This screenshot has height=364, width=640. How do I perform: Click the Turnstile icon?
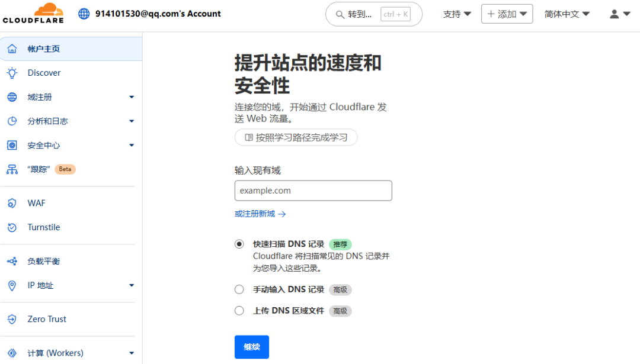pos(12,227)
